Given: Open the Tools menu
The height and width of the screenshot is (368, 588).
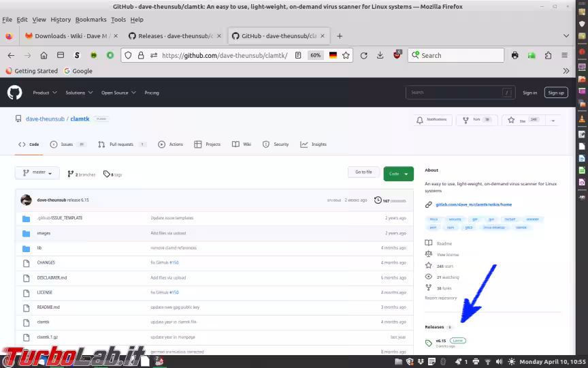Looking at the screenshot, I should coord(118,20).
